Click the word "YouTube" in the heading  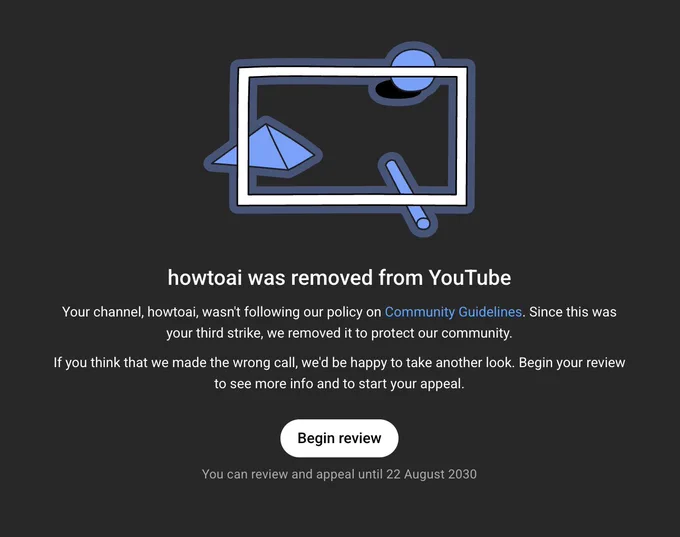(470, 278)
